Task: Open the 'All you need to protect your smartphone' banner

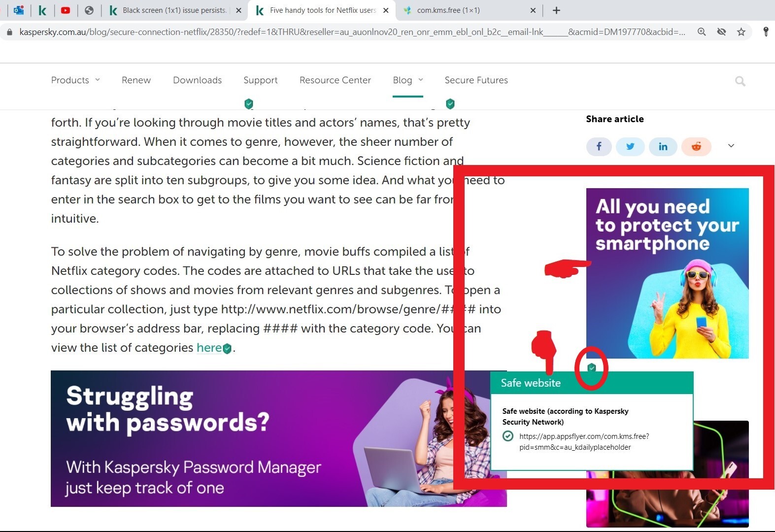Action: pyautogui.click(x=668, y=273)
